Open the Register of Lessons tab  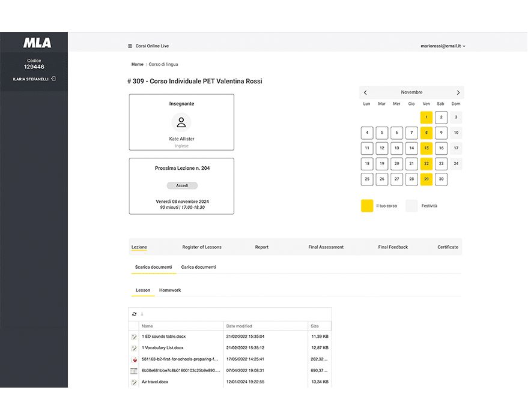tap(202, 247)
